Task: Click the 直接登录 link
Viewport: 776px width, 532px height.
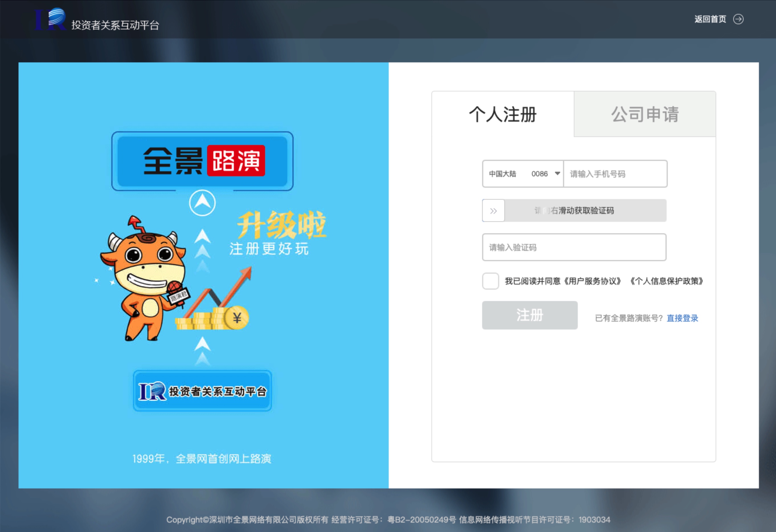Action: (x=682, y=318)
